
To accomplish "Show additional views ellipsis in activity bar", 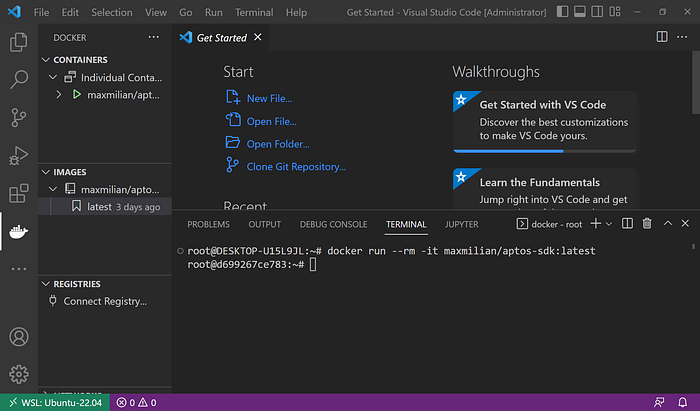I will (19, 269).
